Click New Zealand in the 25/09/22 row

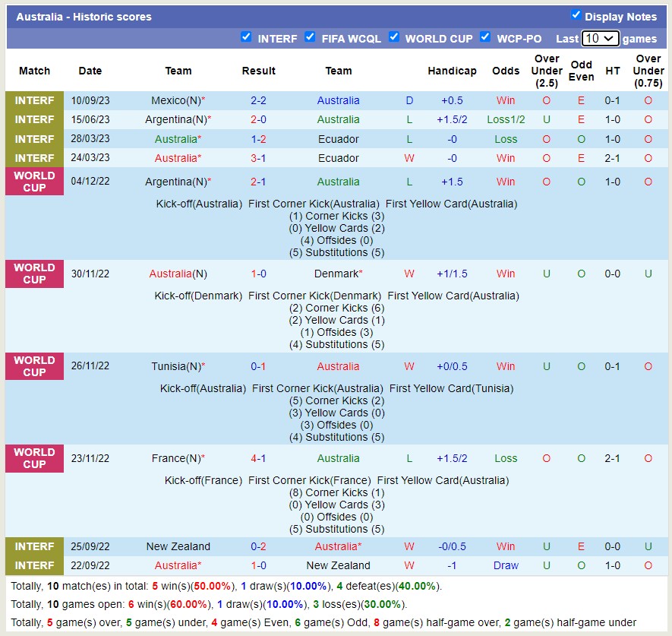point(178,546)
